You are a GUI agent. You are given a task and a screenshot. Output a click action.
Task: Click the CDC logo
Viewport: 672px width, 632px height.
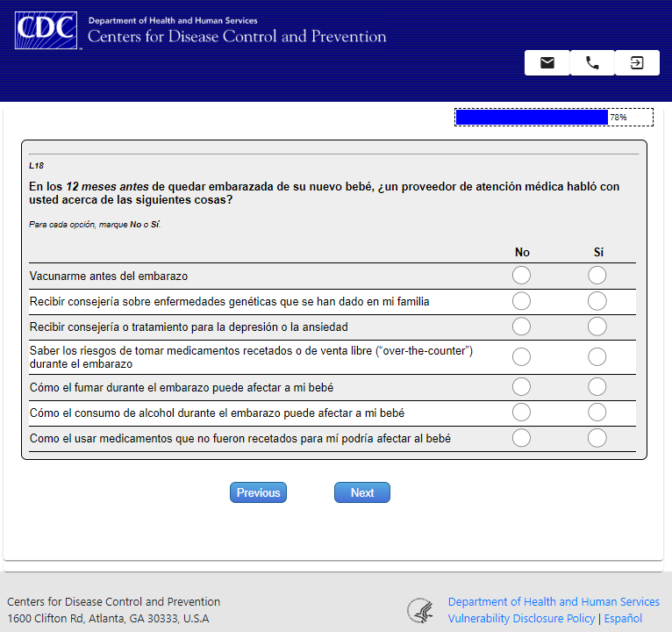47,31
